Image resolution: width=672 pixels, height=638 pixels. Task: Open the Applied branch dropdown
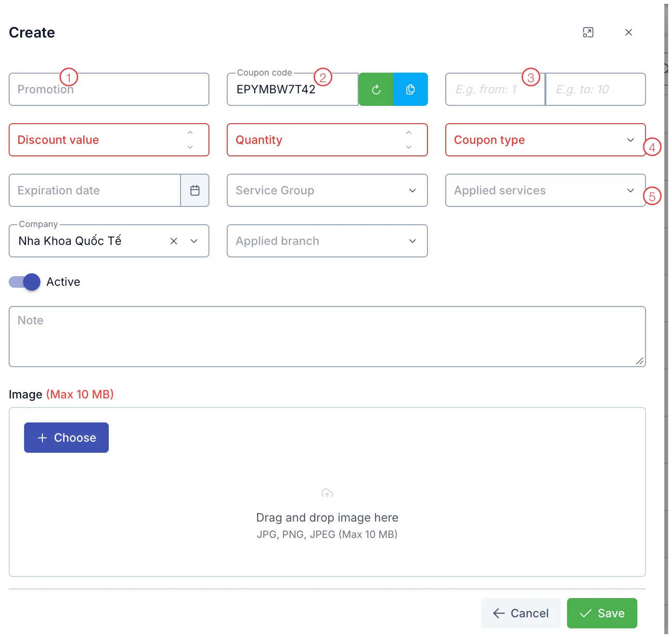(327, 241)
